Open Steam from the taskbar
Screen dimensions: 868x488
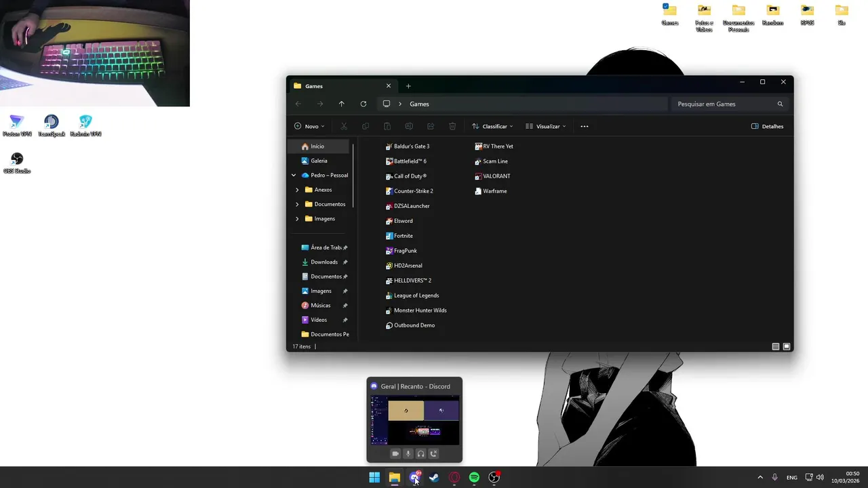point(434,477)
